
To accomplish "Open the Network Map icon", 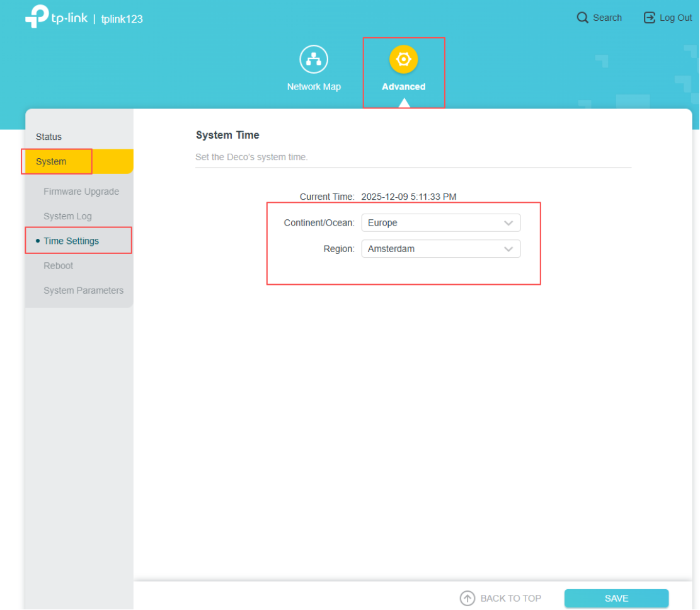I will 314,59.
